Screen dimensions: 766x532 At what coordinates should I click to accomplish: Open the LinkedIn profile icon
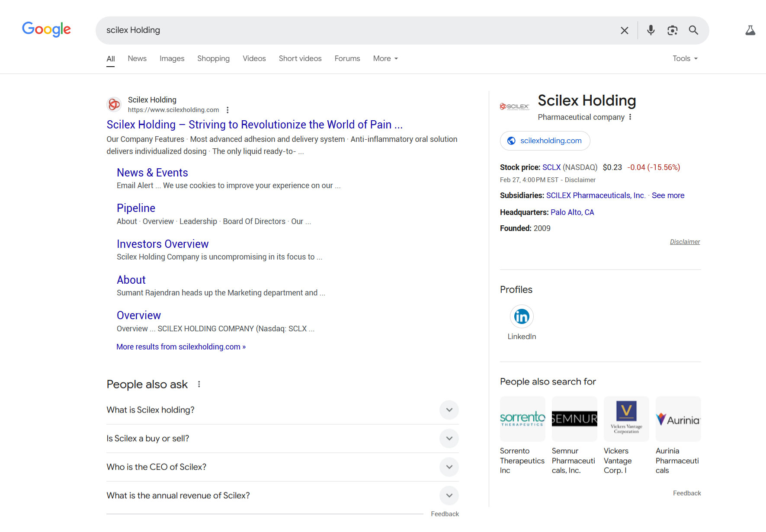pyautogui.click(x=522, y=317)
